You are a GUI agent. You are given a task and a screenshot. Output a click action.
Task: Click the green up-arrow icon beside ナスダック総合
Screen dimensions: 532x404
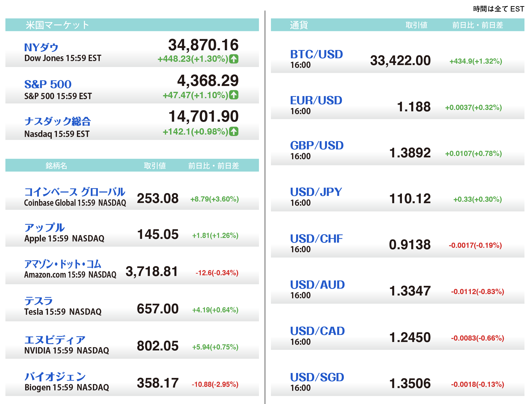234,132
